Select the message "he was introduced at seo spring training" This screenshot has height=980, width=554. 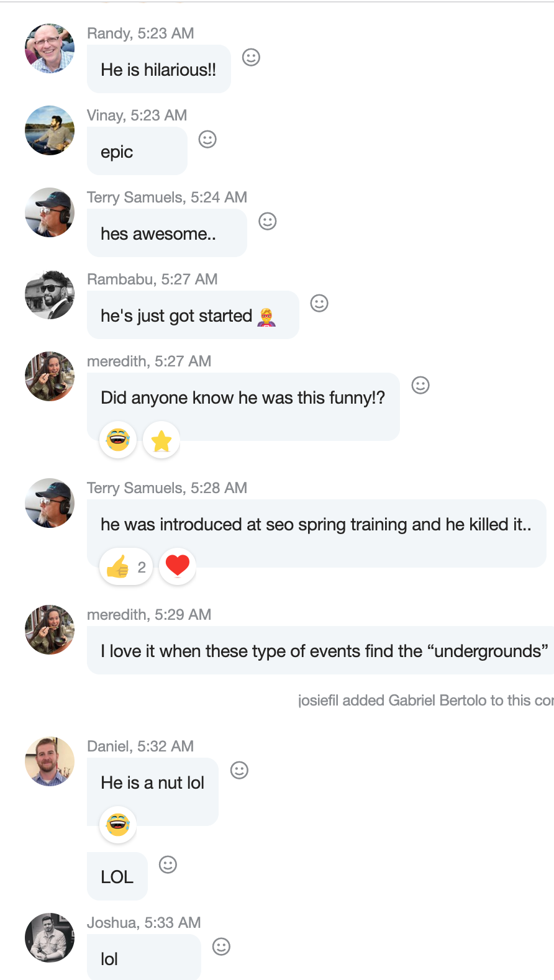(x=316, y=525)
